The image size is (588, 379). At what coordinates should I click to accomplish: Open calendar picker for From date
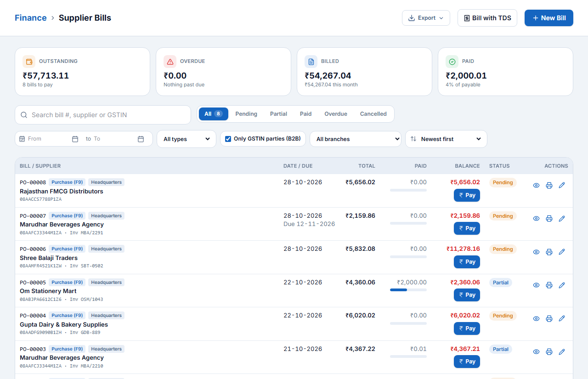75,139
